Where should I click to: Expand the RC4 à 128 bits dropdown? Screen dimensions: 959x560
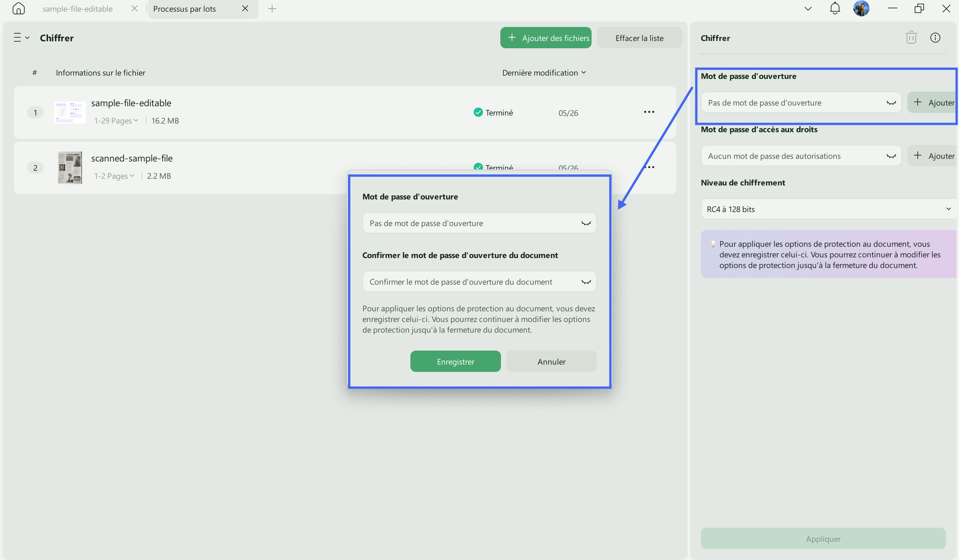pyautogui.click(x=829, y=209)
